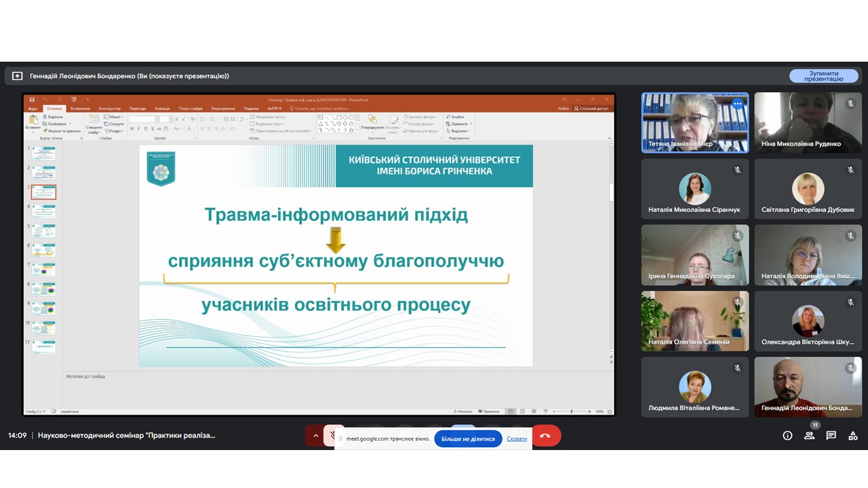Open options on Тетяна Іванівна's video tile
The height and width of the screenshot is (488, 868).
[737, 104]
